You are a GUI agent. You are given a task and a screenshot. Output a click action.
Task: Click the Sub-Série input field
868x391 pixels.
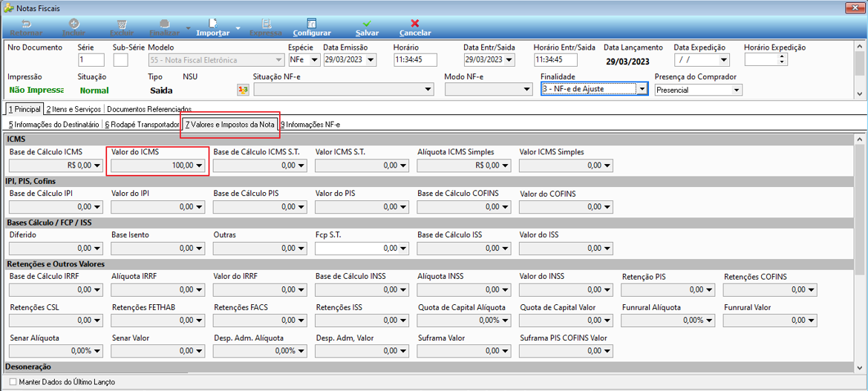coord(121,60)
